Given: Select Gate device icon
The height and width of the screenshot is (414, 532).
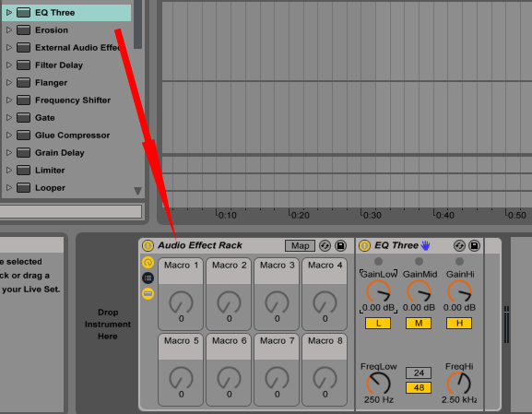Looking at the screenshot, I should pyautogui.click(x=23, y=118).
